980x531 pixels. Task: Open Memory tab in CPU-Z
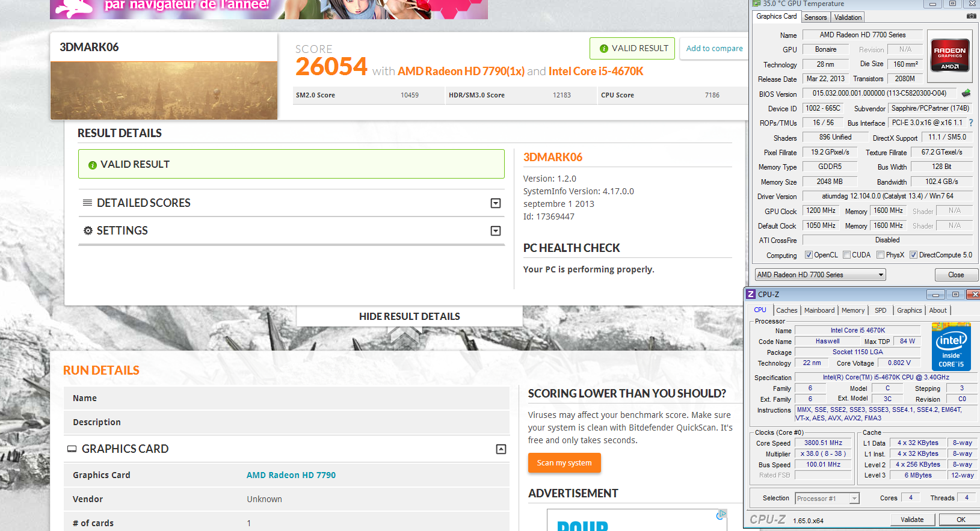click(x=853, y=310)
